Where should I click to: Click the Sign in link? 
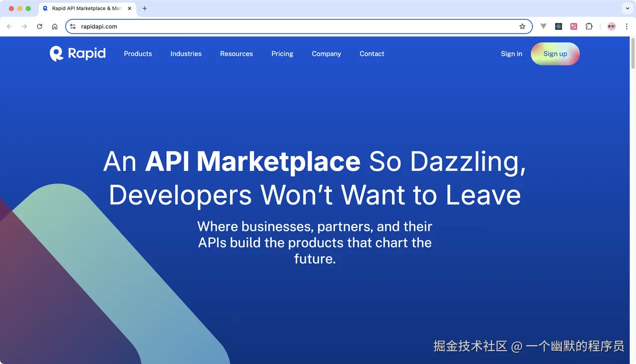[x=511, y=54]
